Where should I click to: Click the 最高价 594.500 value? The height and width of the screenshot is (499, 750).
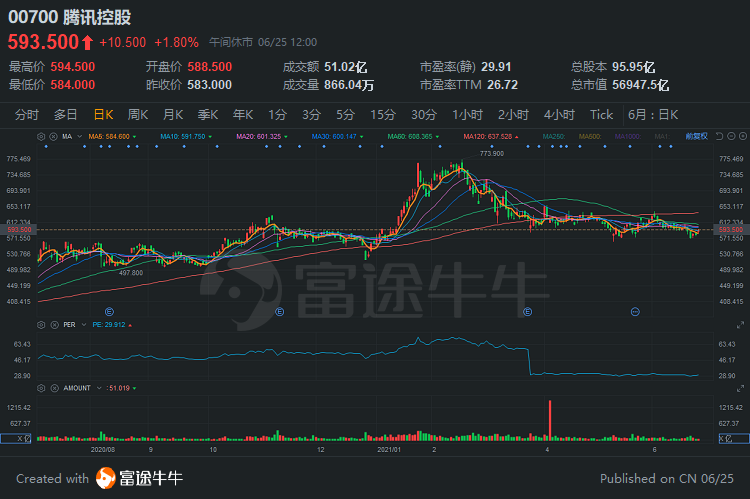(73, 67)
